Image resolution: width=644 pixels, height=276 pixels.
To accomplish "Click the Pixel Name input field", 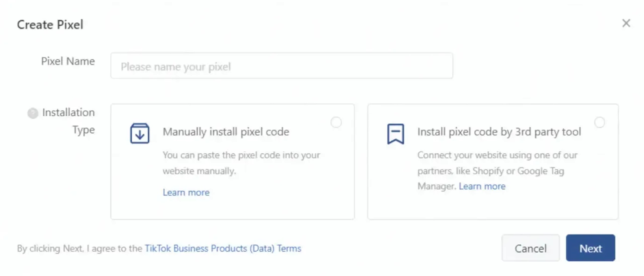I will click(281, 66).
